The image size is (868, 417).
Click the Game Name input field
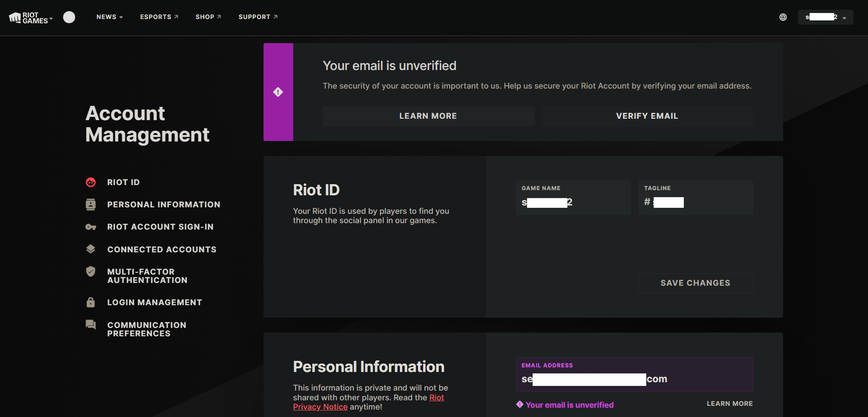[573, 198]
